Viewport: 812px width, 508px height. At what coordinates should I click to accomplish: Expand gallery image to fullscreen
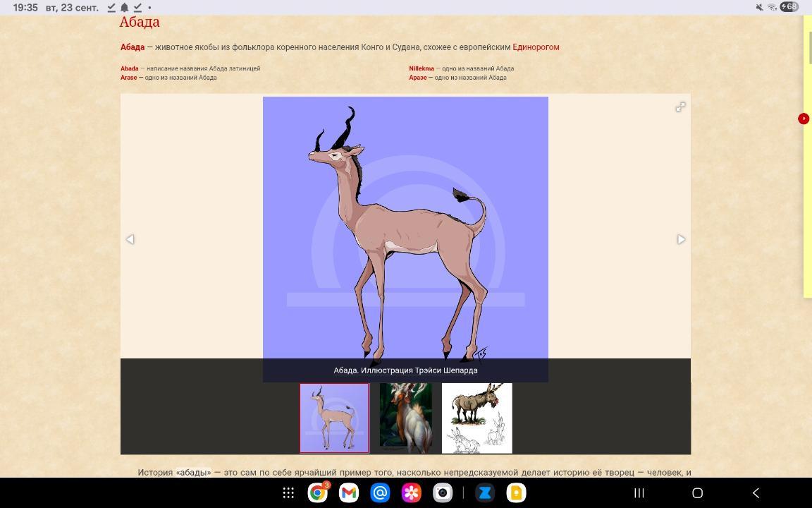coord(680,107)
